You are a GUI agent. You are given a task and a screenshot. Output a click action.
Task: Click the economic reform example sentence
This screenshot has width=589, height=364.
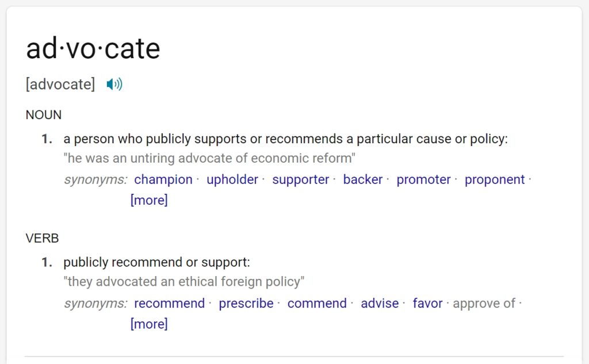point(209,159)
